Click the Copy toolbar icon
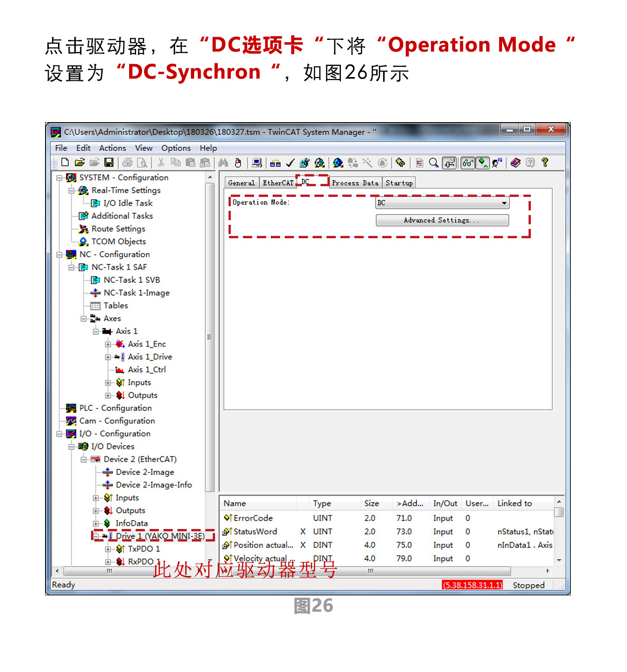 [176, 163]
